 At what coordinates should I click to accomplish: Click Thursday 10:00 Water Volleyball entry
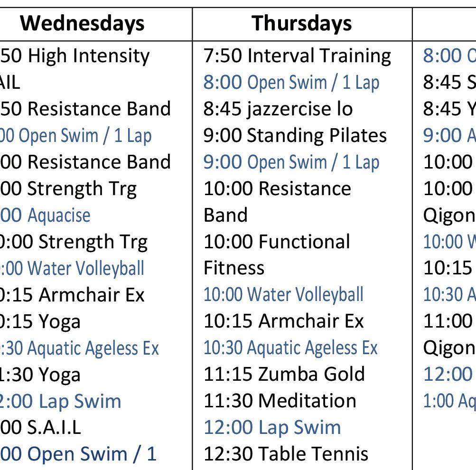(283, 295)
